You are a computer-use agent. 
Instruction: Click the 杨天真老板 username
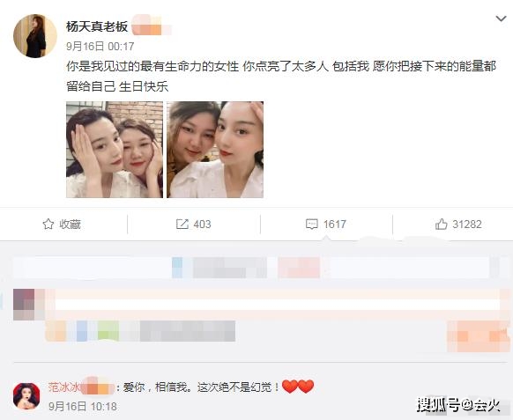(97, 26)
